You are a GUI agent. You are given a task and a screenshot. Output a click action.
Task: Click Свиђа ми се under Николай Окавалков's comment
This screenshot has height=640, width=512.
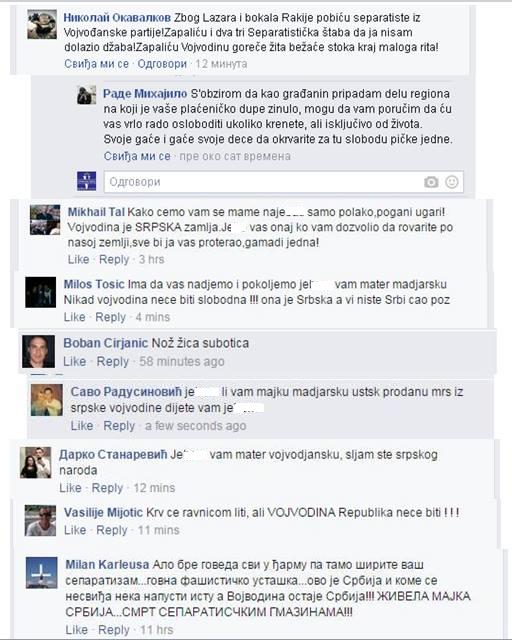tap(96, 64)
